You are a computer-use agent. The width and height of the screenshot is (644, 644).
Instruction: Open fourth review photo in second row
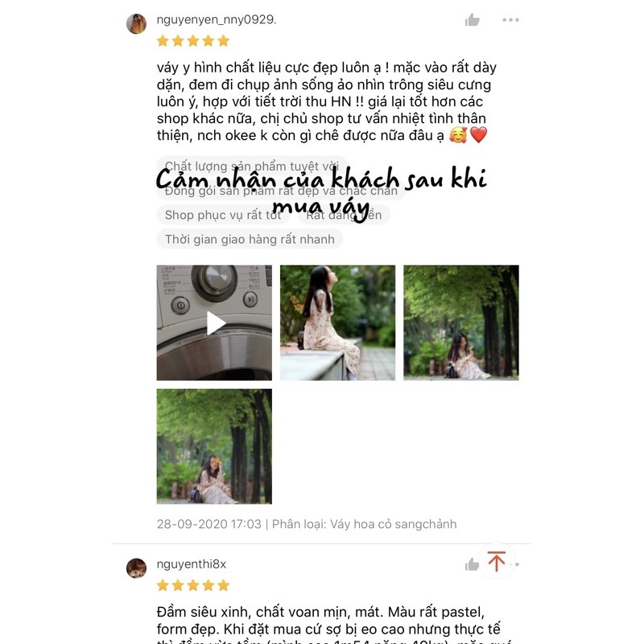coord(214,447)
